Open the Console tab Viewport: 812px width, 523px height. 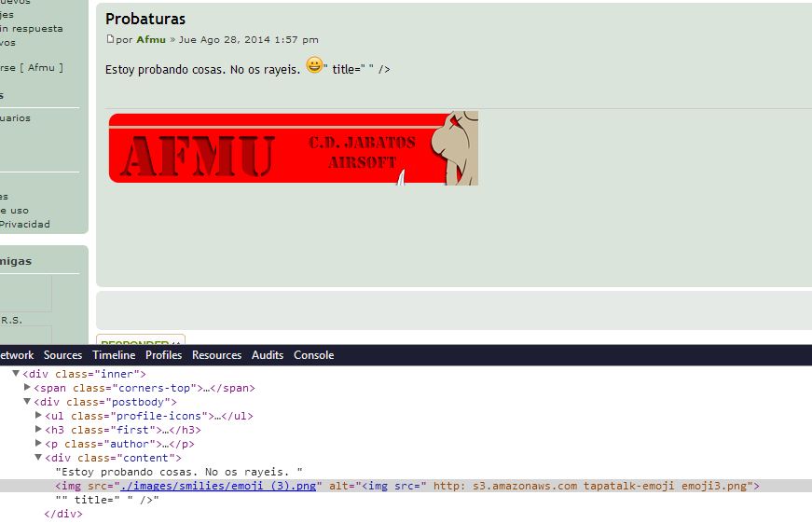pos(314,355)
